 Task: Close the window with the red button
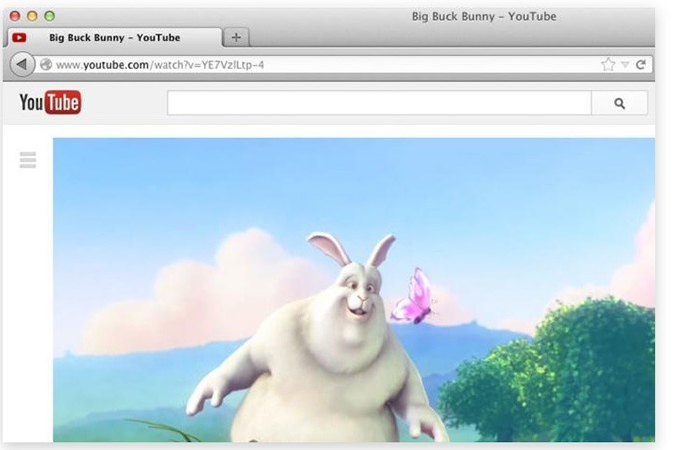15,16
